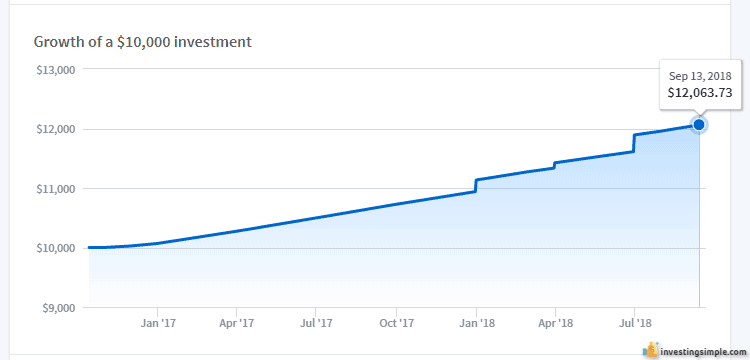Click the Jul '18 x-axis label
The height and width of the screenshot is (360, 750).
point(635,323)
